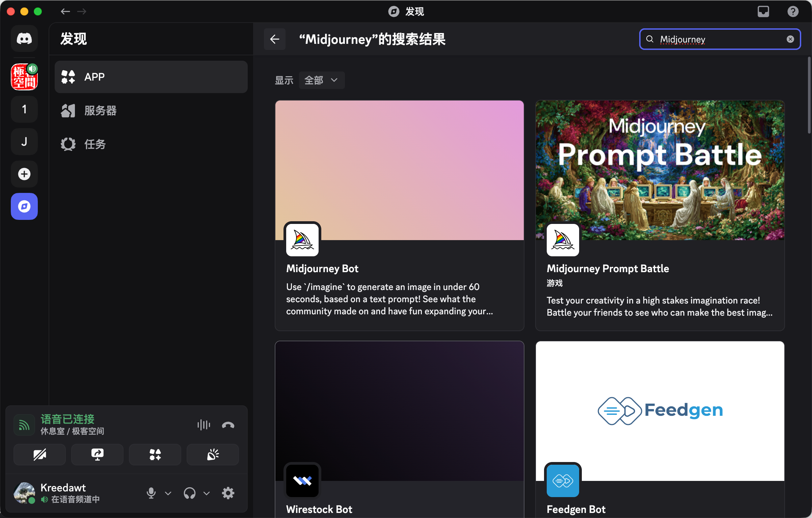The height and width of the screenshot is (518, 812).
Task: Select the 任务 tab in Discover
Action: pyautogui.click(x=94, y=144)
